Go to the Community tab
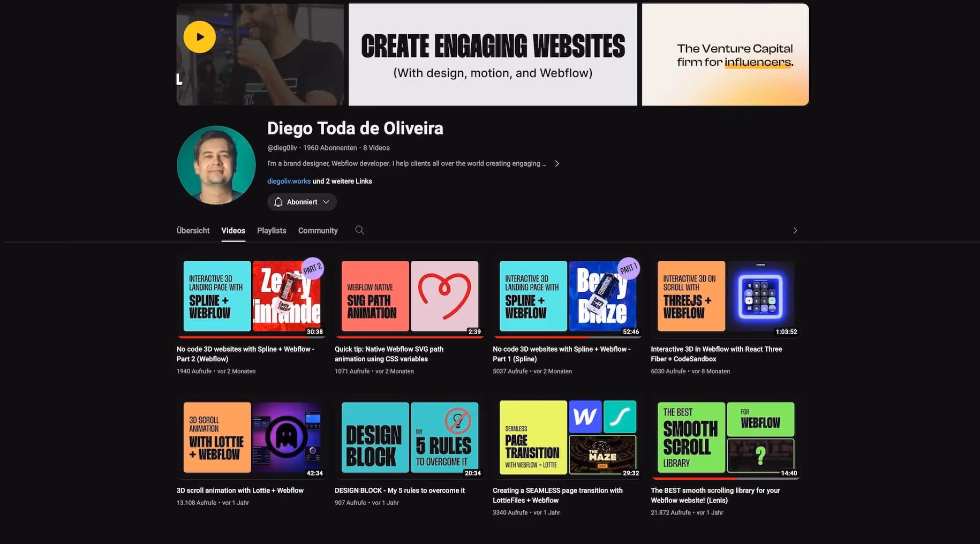The height and width of the screenshot is (544, 980). tap(318, 231)
